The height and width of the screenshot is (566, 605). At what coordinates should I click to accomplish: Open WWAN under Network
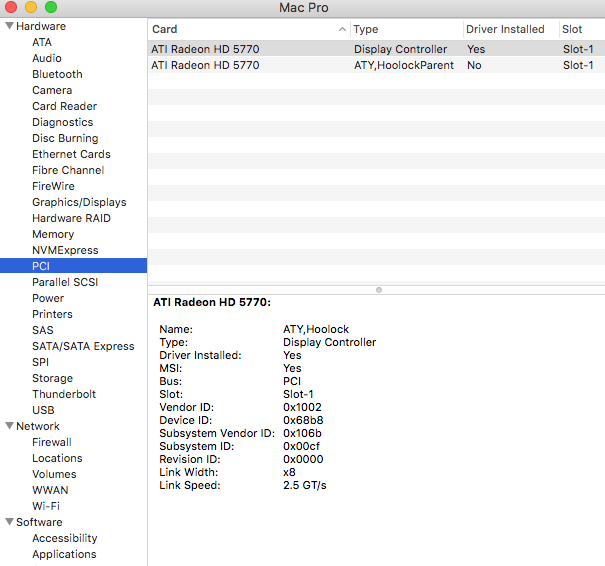(x=50, y=490)
